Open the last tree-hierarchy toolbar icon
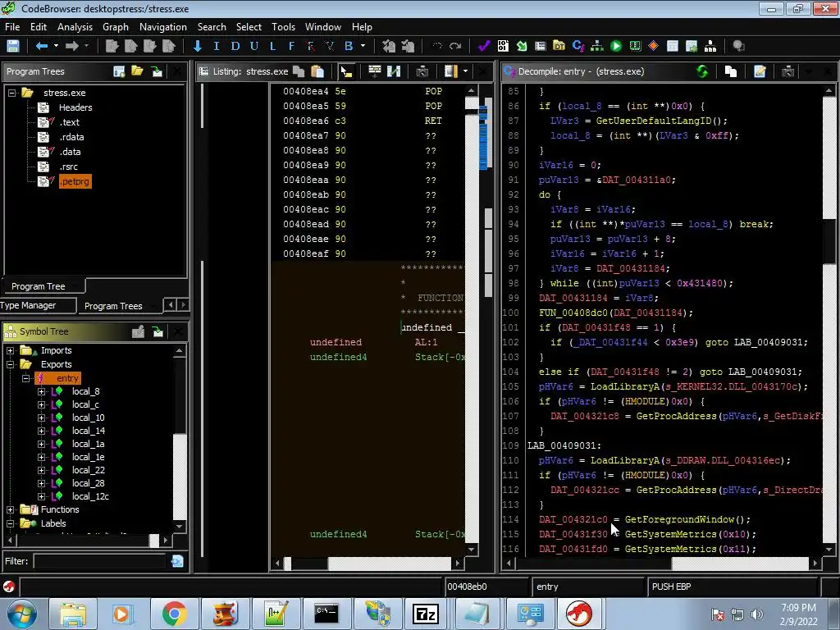Viewport: 840px width, 630px height. pyautogui.click(x=710, y=46)
